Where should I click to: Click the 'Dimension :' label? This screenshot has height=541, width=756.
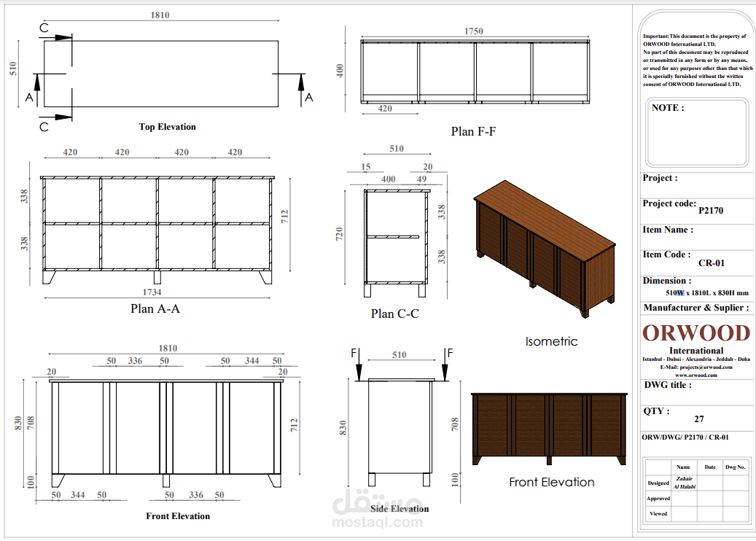[667, 281]
